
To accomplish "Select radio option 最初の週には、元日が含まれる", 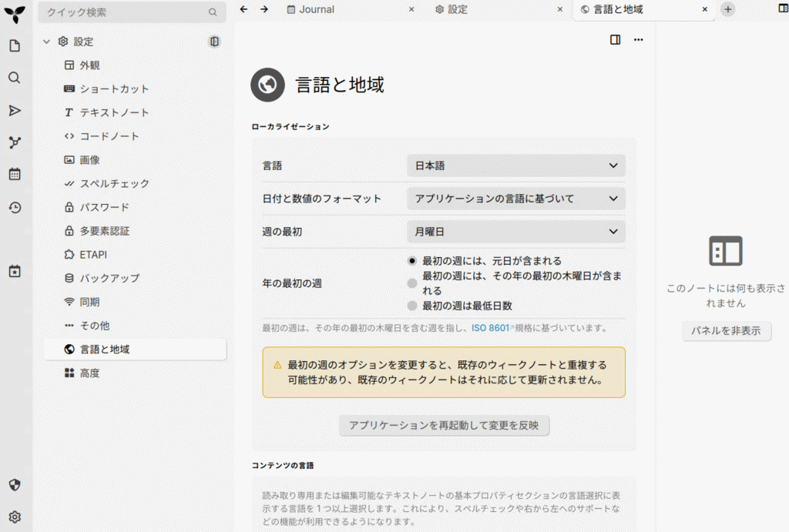I will (x=412, y=261).
